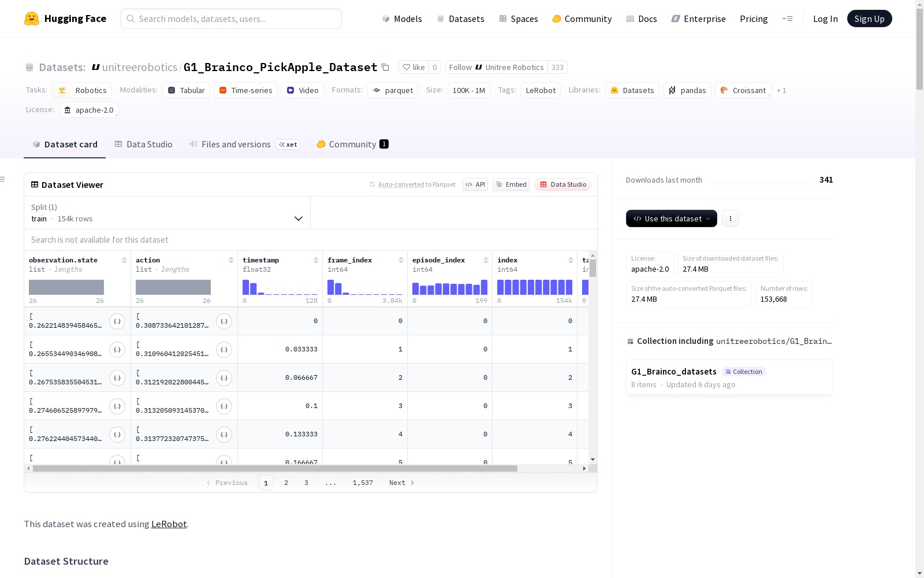The width and height of the screenshot is (924, 578).
Task: Open the Use this dataset dropdown
Action: click(x=672, y=218)
